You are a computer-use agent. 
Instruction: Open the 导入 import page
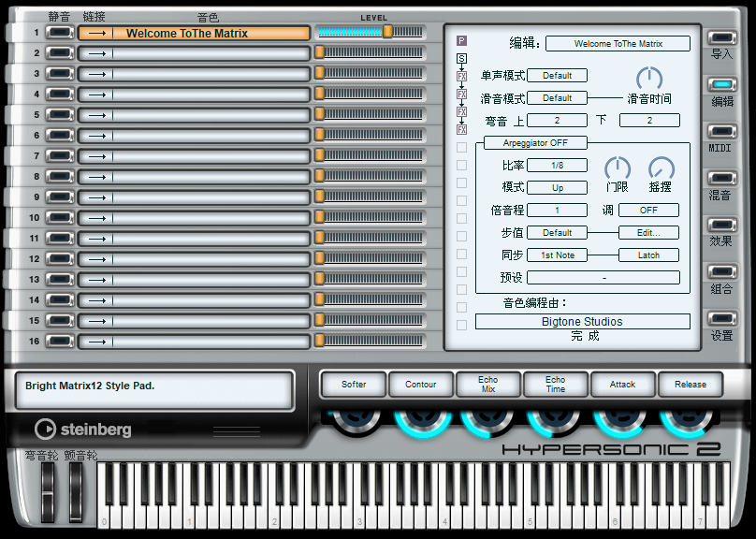(x=721, y=38)
